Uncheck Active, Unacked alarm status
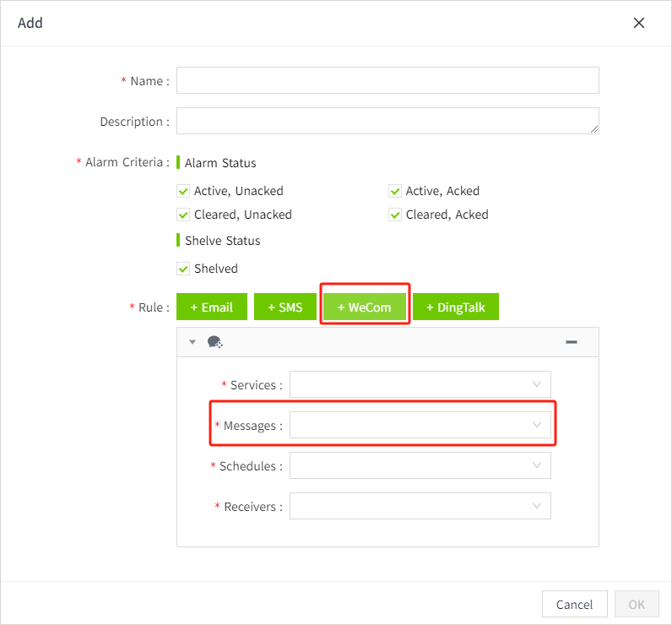The width and height of the screenshot is (672, 625). point(183,191)
